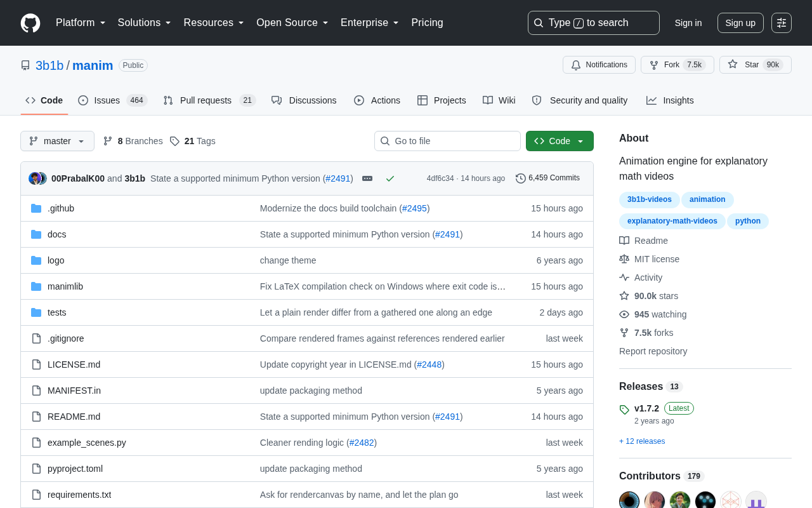Screen dimensions: 812x508
Task: Expand the green Code dropdown button
Action: click(560, 141)
